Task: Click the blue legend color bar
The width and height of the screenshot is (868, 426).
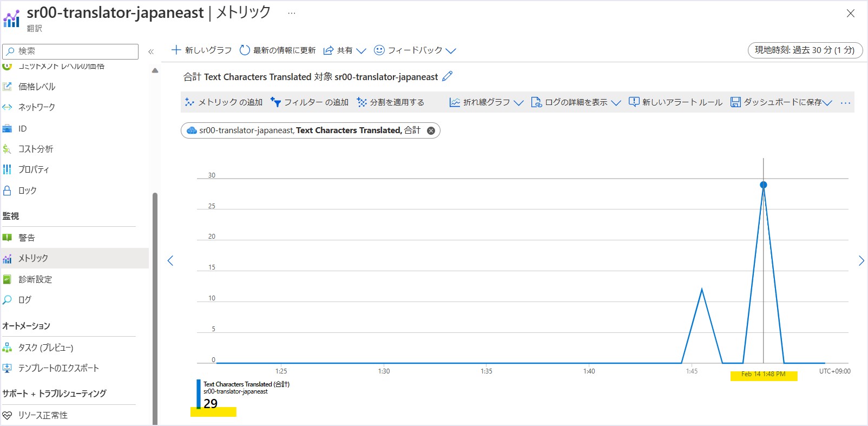Action: [199, 394]
